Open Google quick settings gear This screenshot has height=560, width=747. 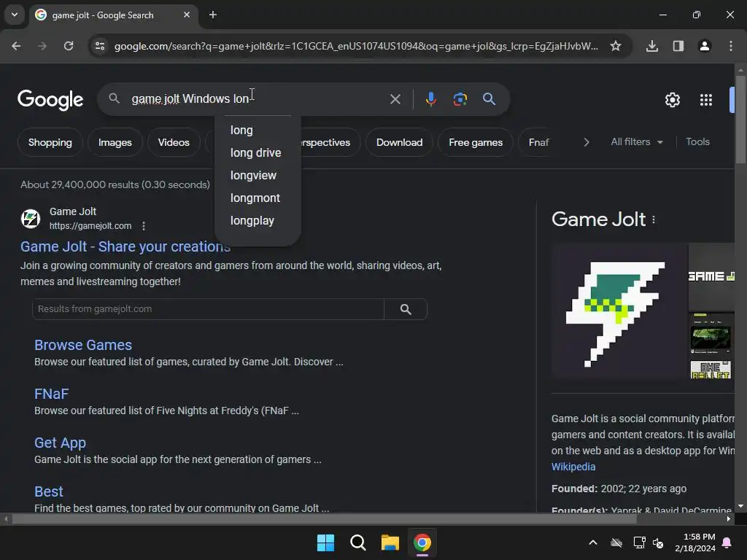[x=672, y=100]
